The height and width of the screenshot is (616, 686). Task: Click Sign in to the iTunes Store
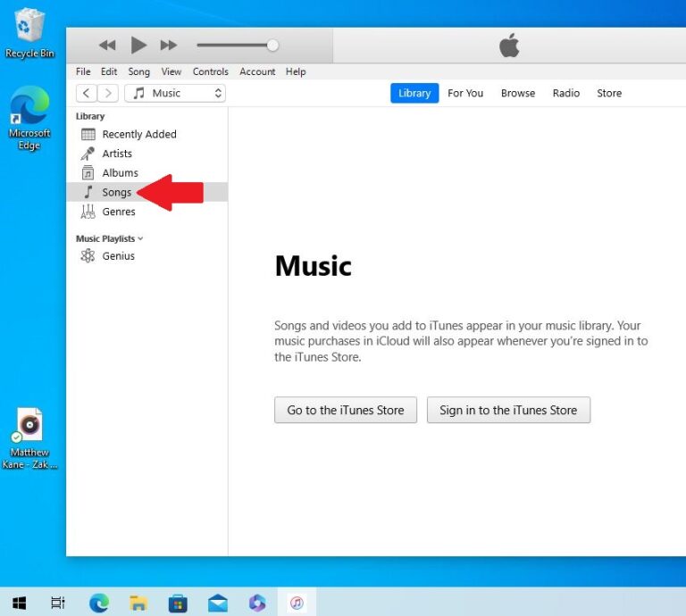click(508, 410)
